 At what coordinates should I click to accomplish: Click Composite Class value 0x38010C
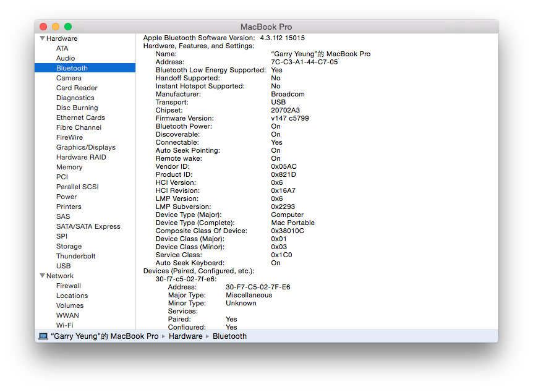coord(288,231)
